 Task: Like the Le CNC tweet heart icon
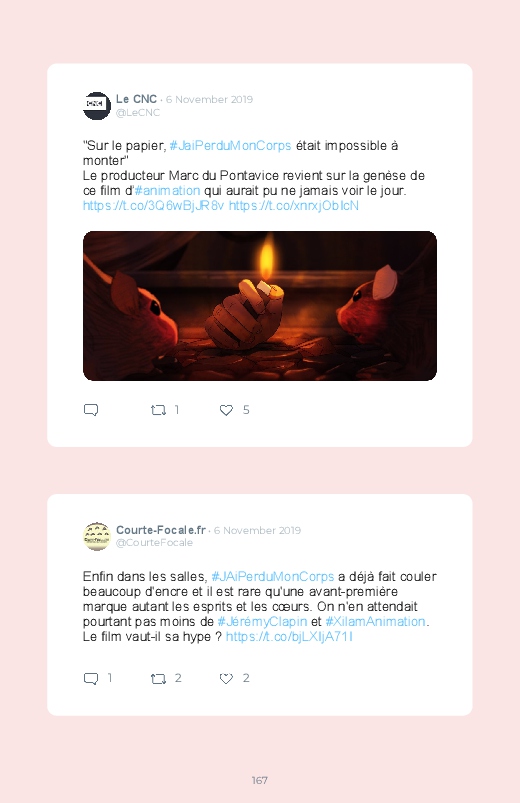point(226,410)
